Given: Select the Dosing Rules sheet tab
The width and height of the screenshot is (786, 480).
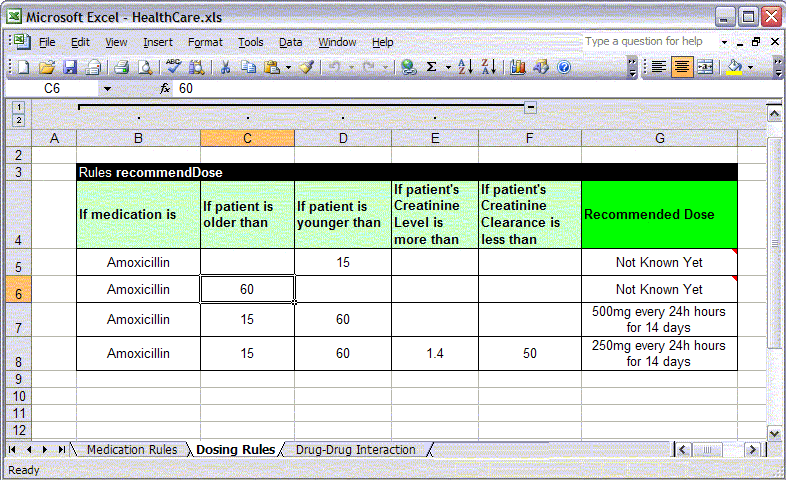Looking at the screenshot, I should (x=236, y=449).
